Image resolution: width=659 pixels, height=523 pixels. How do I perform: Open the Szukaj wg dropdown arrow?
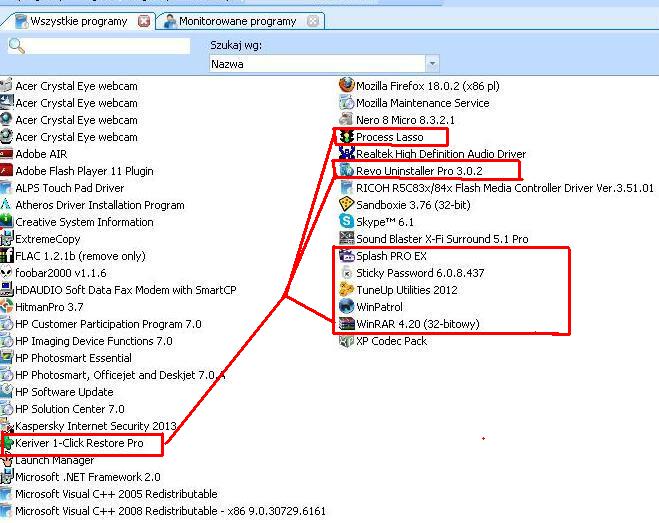(432, 64)
